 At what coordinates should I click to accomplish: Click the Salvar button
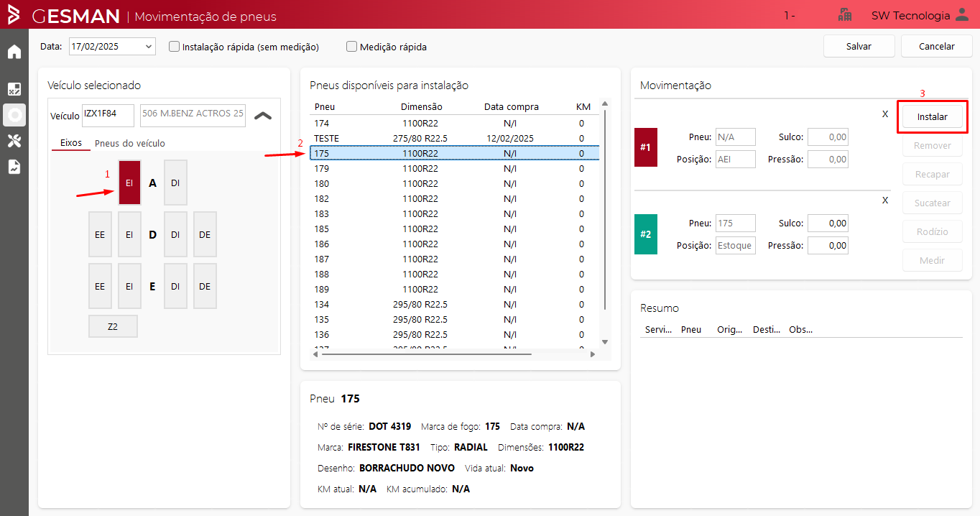pyautogui.click(x=859, y=46)
